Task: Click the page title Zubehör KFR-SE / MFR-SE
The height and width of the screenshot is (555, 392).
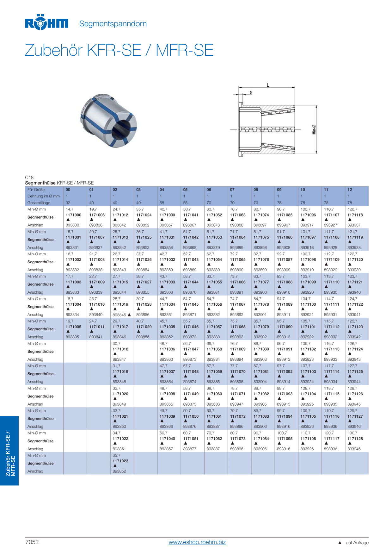Action: point(119,50)
